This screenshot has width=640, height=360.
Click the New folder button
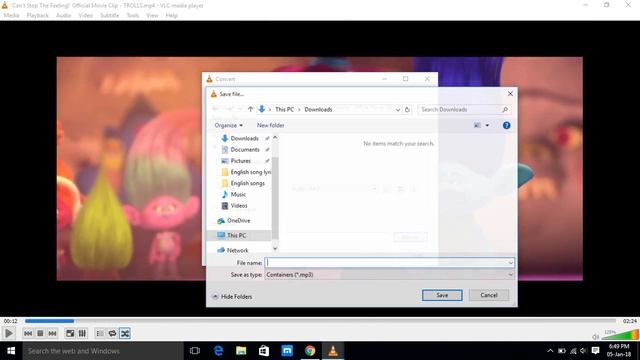click(271, 125)
